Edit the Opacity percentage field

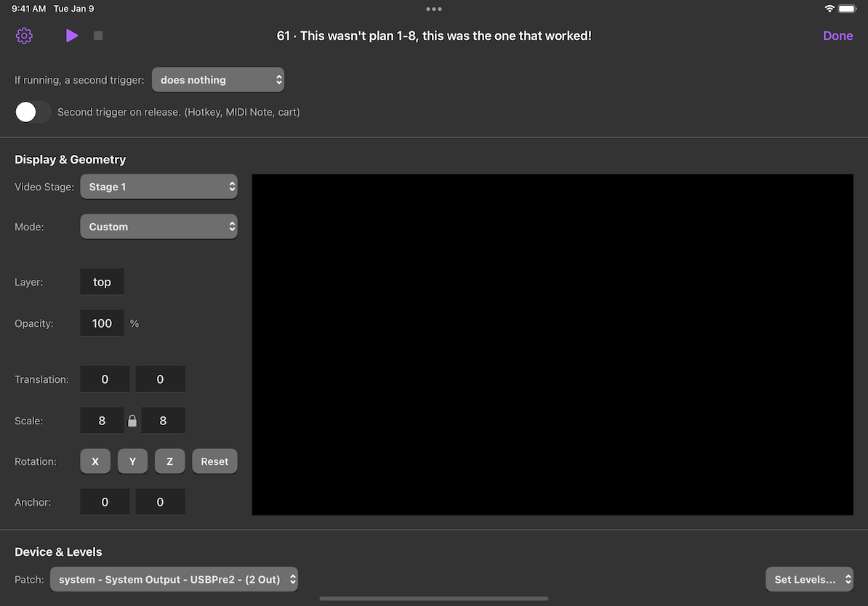(x=102, y=323)
